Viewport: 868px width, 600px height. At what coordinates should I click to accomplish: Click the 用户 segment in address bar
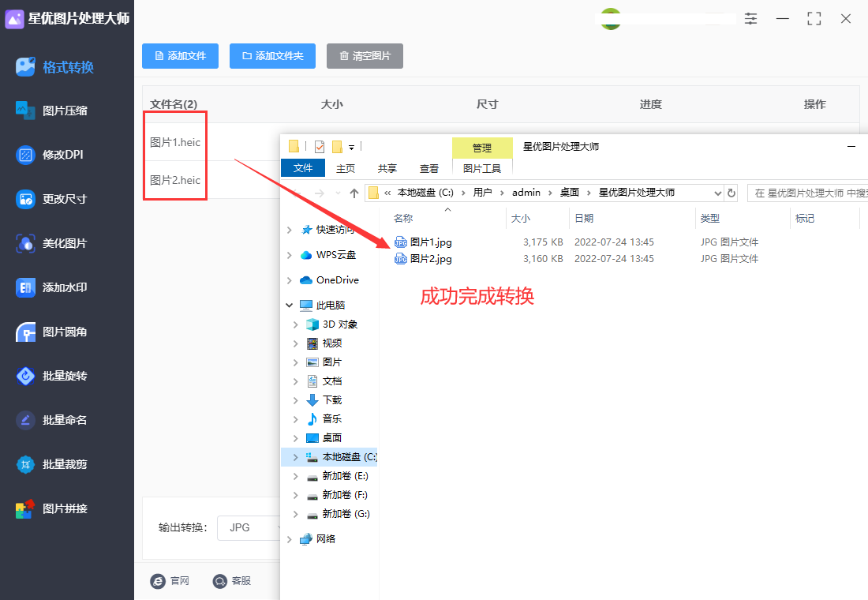[482, 193]
